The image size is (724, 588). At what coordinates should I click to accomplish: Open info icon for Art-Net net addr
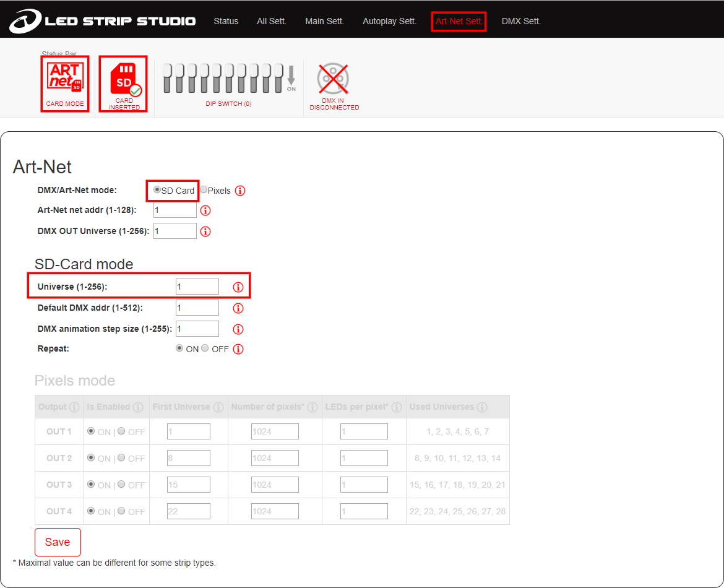[205, 210]
